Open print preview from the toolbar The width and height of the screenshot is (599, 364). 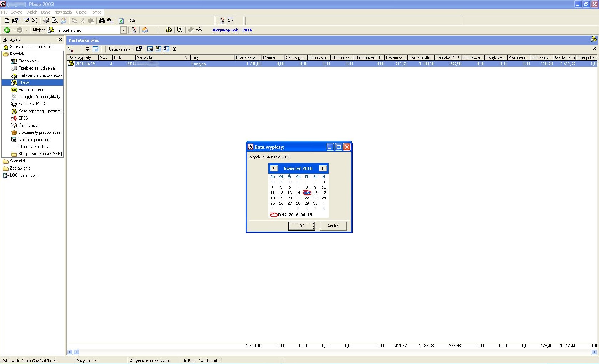pyautogui.click(x=55, y=21)
